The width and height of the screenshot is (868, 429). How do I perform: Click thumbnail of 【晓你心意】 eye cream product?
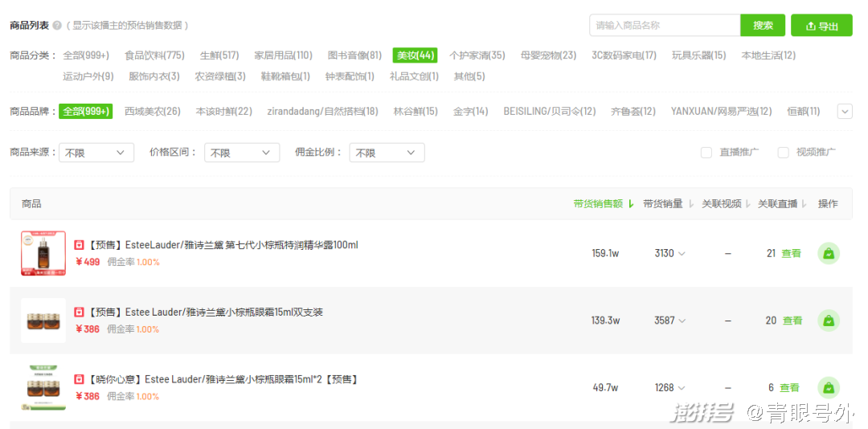(x=43, y=387)
